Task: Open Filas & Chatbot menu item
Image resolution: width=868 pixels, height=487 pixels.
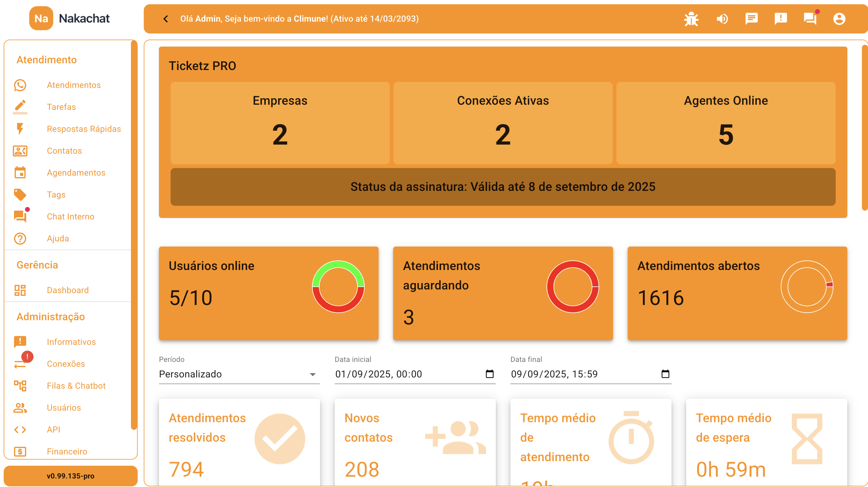Action: pyautogui.click(x=76, y=386)
